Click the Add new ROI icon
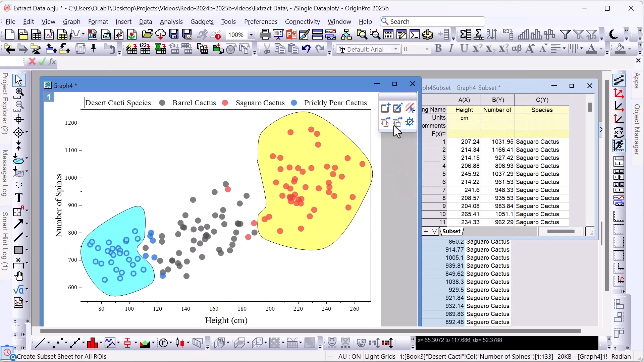The image size is (644, 362). (385, 108)
